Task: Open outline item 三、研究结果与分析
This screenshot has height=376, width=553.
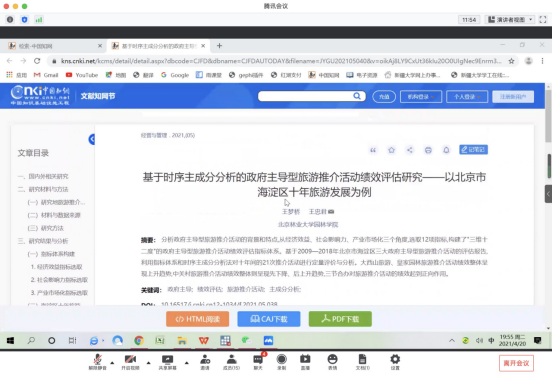Action: (43, 241)
